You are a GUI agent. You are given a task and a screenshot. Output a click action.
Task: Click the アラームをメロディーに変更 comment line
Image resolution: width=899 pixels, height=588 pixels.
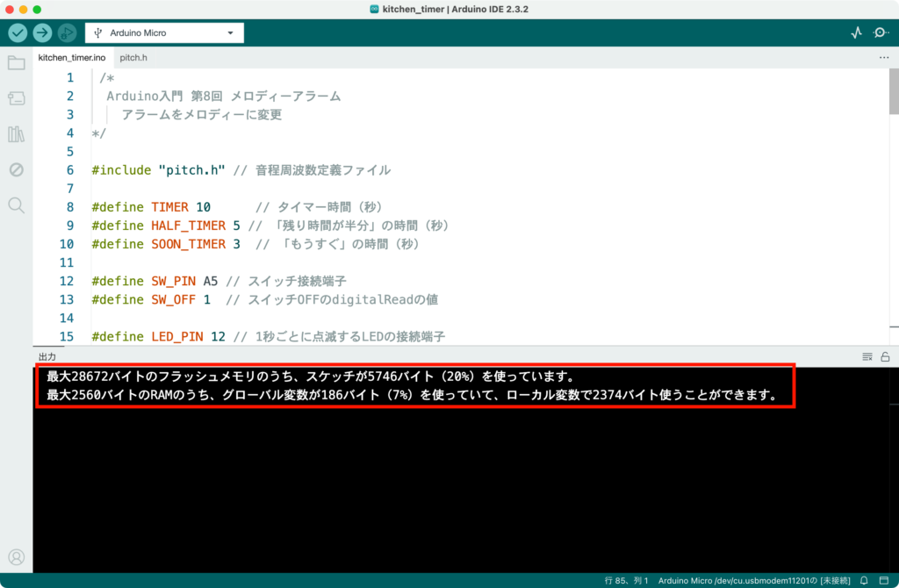(202, 115)
